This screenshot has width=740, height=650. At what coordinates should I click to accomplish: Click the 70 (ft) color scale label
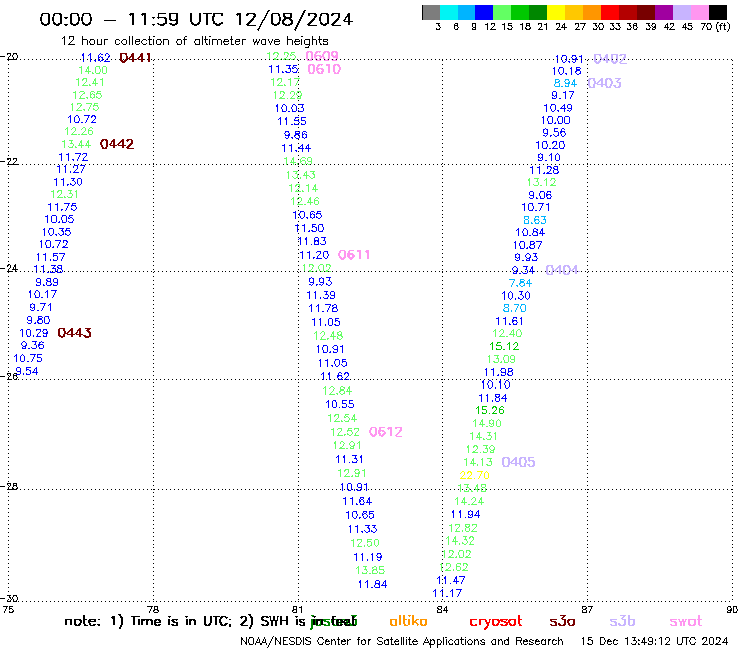715,26
